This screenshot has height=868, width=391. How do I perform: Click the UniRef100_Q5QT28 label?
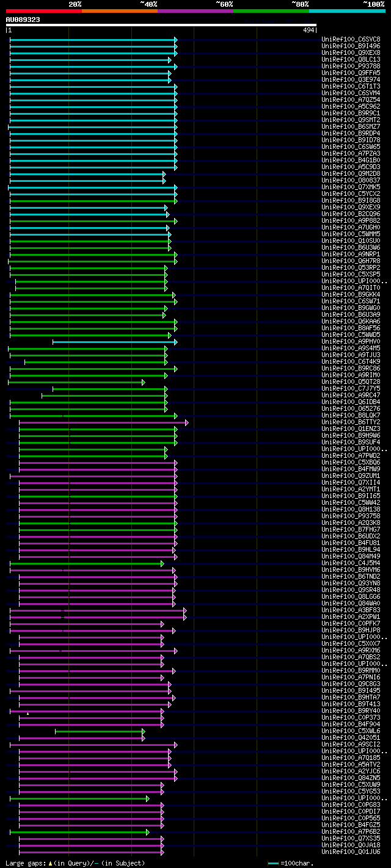(x=351, y=382)
